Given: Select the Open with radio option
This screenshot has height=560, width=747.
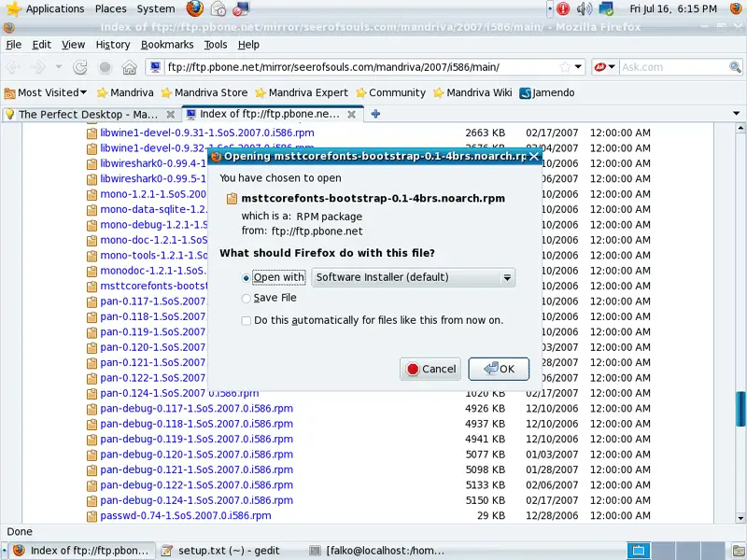Looking at the screenshot, I should point(246,277).
